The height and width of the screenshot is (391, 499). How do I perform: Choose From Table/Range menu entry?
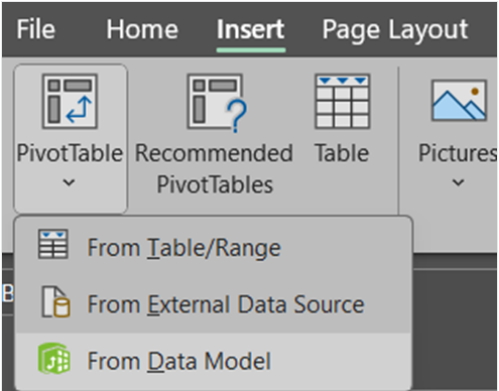(x=213, y=247)
